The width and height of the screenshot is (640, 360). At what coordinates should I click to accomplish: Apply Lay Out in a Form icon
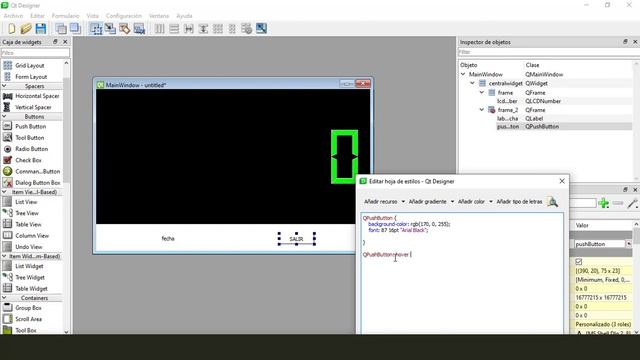[x=232, y=29]
